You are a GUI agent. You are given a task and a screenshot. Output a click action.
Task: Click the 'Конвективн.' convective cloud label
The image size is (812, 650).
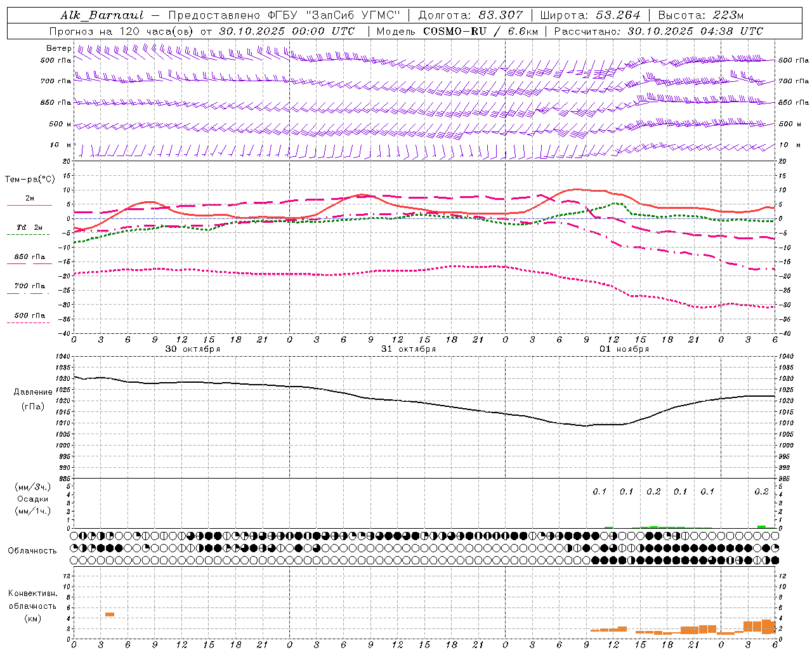tap(33, 594)
